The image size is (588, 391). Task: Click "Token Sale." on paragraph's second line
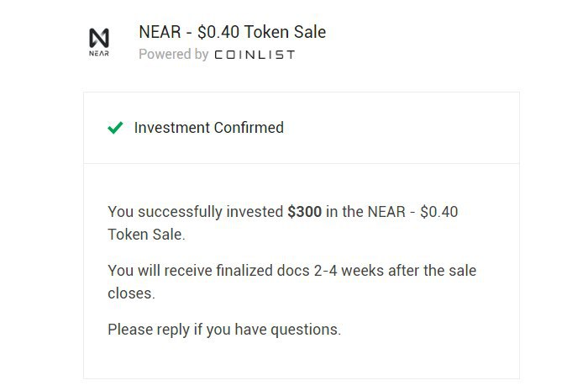[x=146, y=235]
